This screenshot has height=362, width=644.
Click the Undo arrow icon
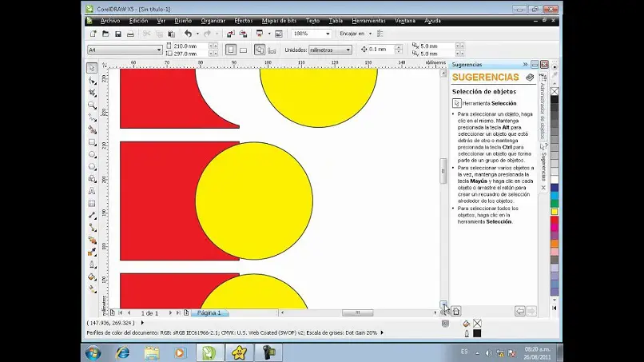188,34
